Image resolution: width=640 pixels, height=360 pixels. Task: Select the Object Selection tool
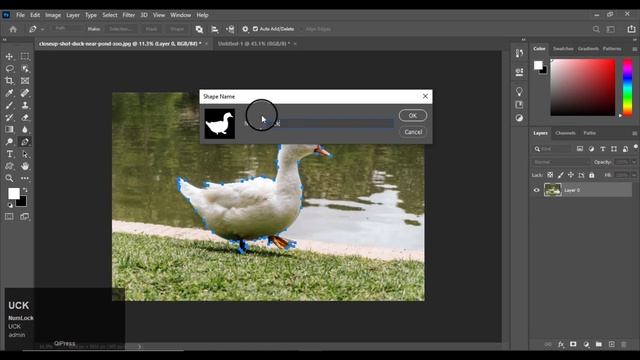pyautogui.click(x=25, y=69)
